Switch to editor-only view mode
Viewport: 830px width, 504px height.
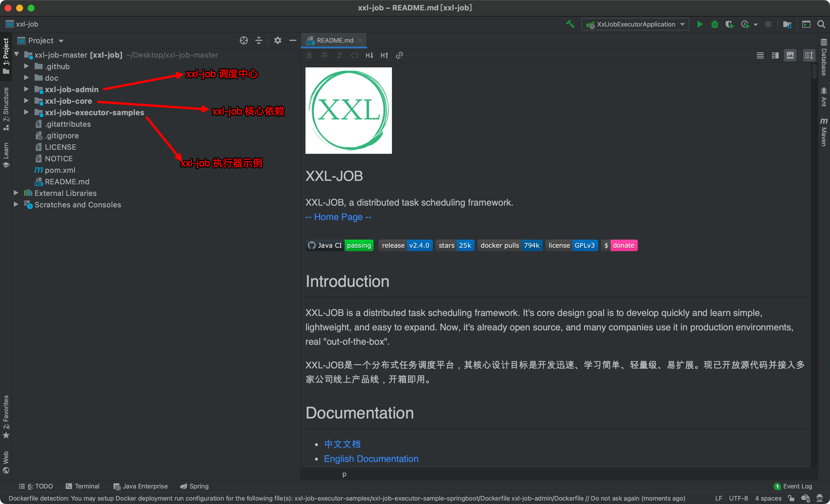tap(760, 56)
